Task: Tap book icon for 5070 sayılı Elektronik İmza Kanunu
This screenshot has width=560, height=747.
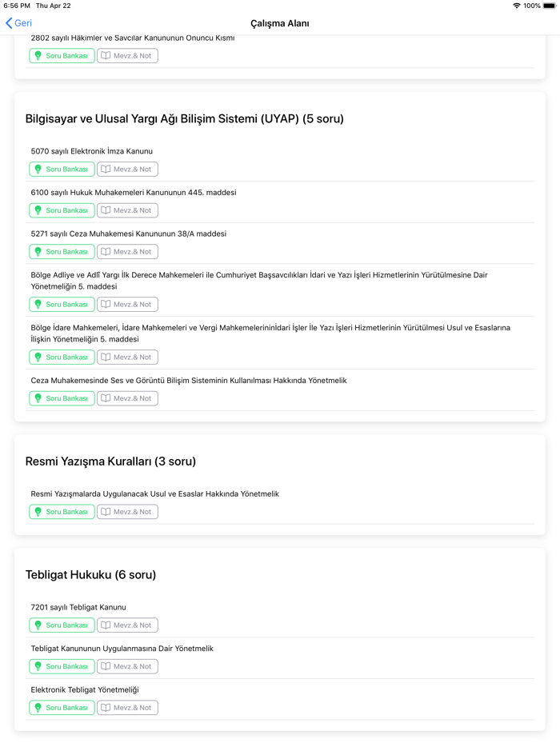Action: pyautogui.click(x=106, y=169)
